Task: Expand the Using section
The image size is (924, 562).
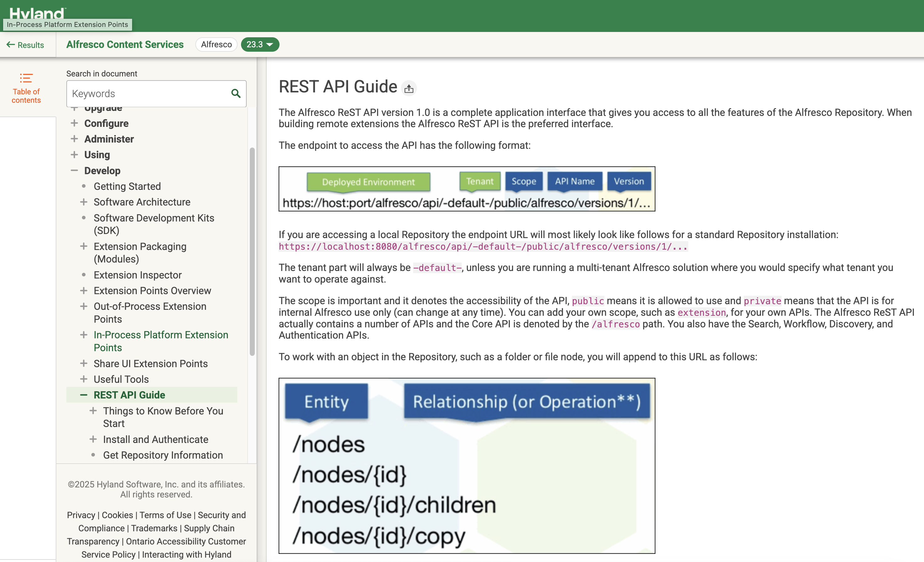Action: [x=74, y=155]
